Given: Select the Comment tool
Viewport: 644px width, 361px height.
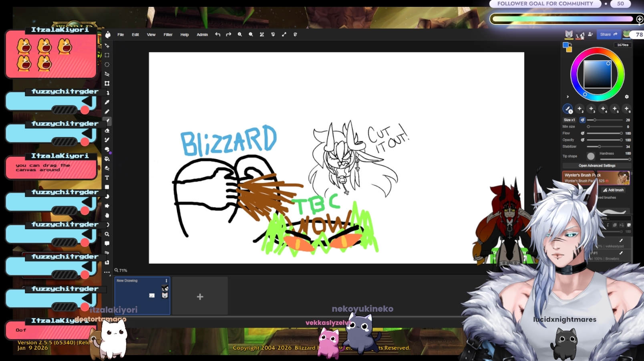Looking at the screenshot, I should 107,243.
